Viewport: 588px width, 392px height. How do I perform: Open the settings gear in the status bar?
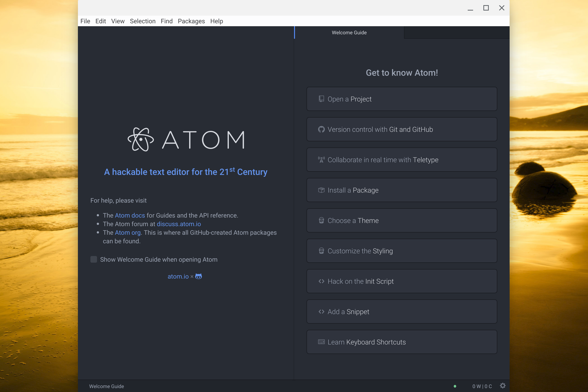pyautogui.click(x=503, y=386)
